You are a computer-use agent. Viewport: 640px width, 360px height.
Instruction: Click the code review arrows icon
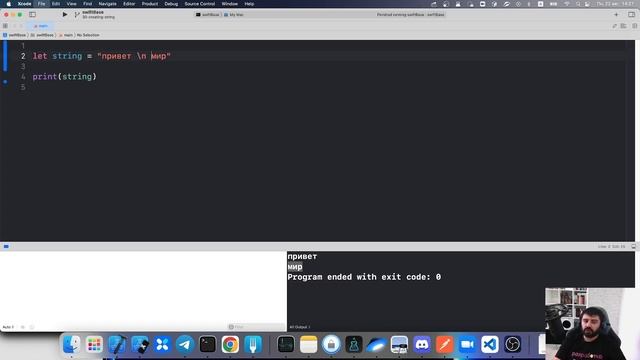(x=614, y=26)
